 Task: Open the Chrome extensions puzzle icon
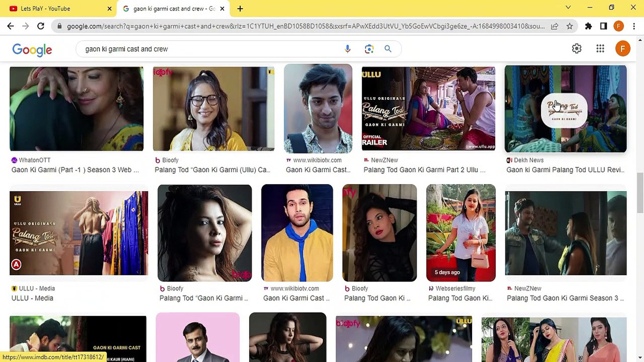point(588,26)
